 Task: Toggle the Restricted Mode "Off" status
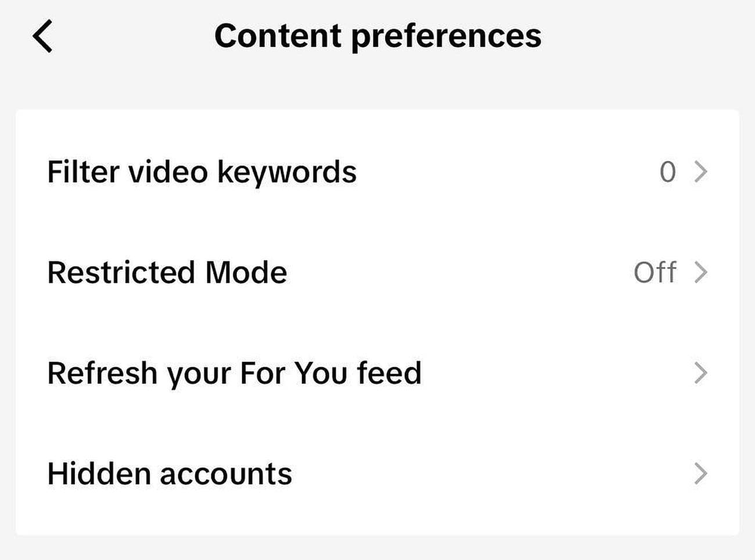click(x=655, y=272)
